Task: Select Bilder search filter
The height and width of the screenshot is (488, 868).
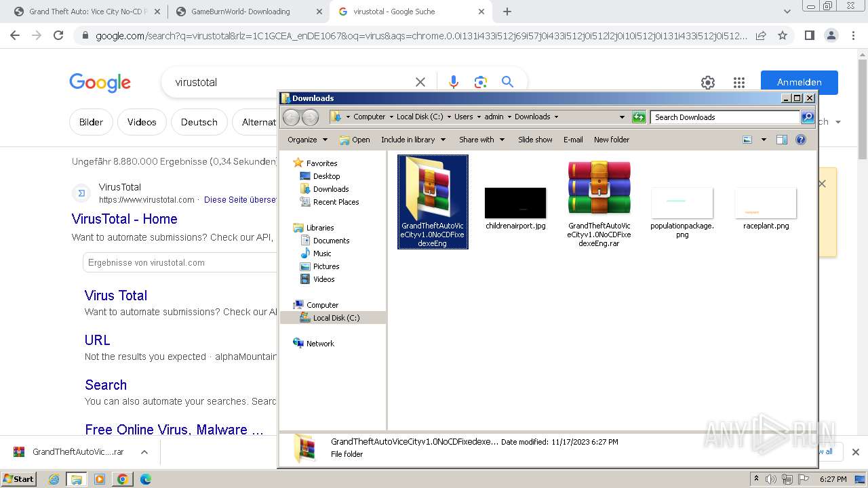Action: (91, 122)
